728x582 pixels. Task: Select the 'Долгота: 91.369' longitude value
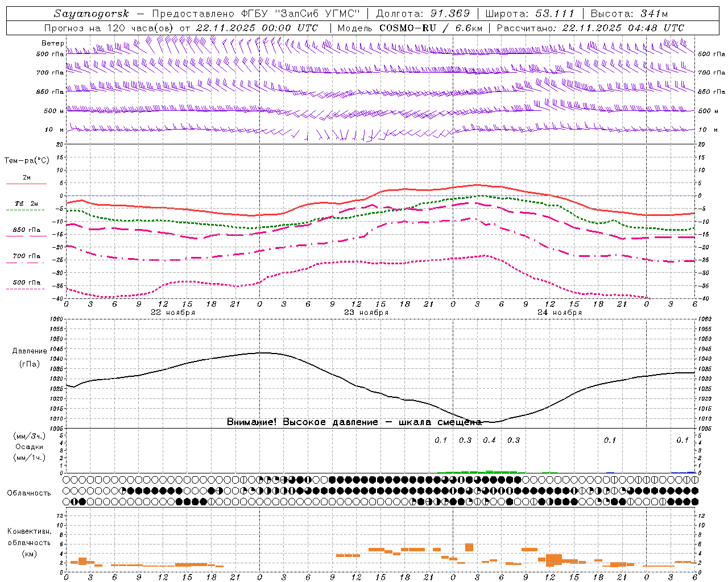[x=423, y=14]
